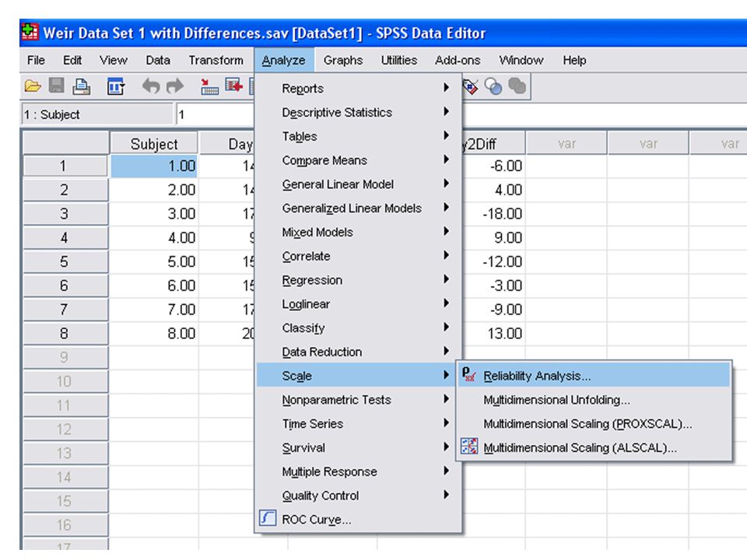Screen dimensions: 747x560
Task: Click the Value Labels tag icon
Action: tap(470, 86)
